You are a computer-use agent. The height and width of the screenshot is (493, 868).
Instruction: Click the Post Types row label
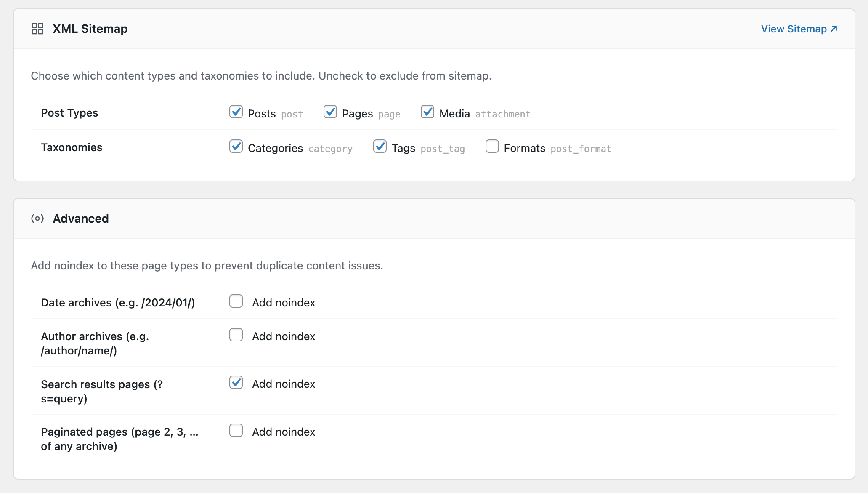click(69, 113)
